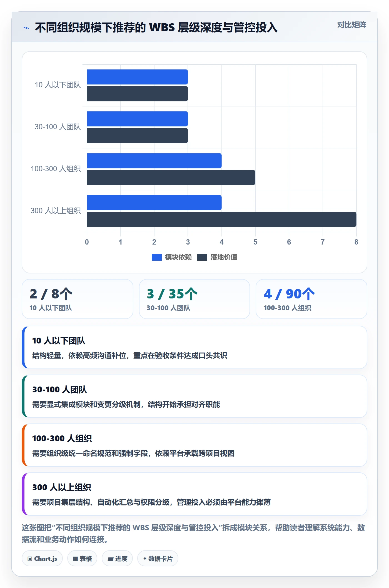Click the 30-100 人团队 description card heading
Screen dimensions: 389x588
click(x=59, y=390)
